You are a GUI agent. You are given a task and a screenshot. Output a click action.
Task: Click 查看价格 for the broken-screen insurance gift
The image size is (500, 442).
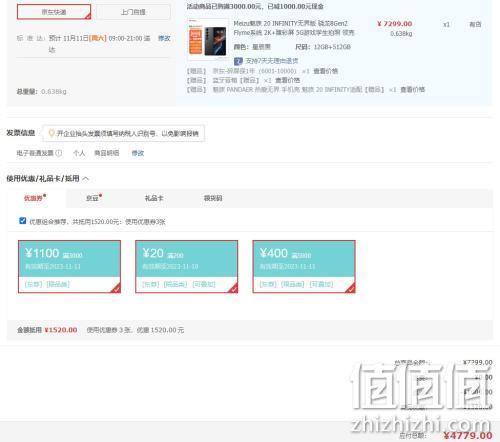(326, 71)
